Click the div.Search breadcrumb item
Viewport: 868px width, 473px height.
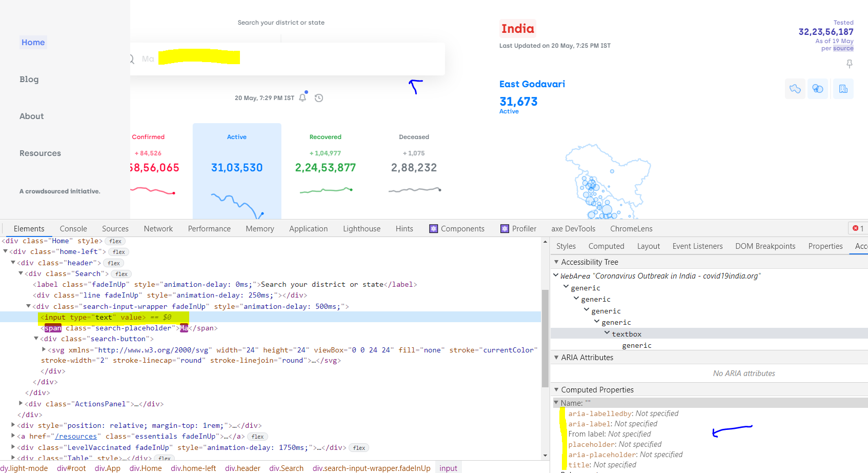[x=286, y=468]
